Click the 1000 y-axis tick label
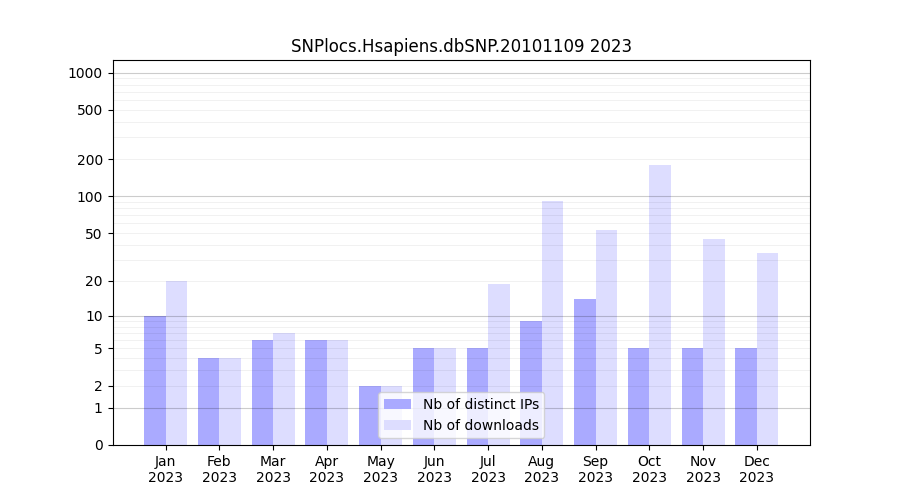The image size is (900, 500). coord(85,73)
